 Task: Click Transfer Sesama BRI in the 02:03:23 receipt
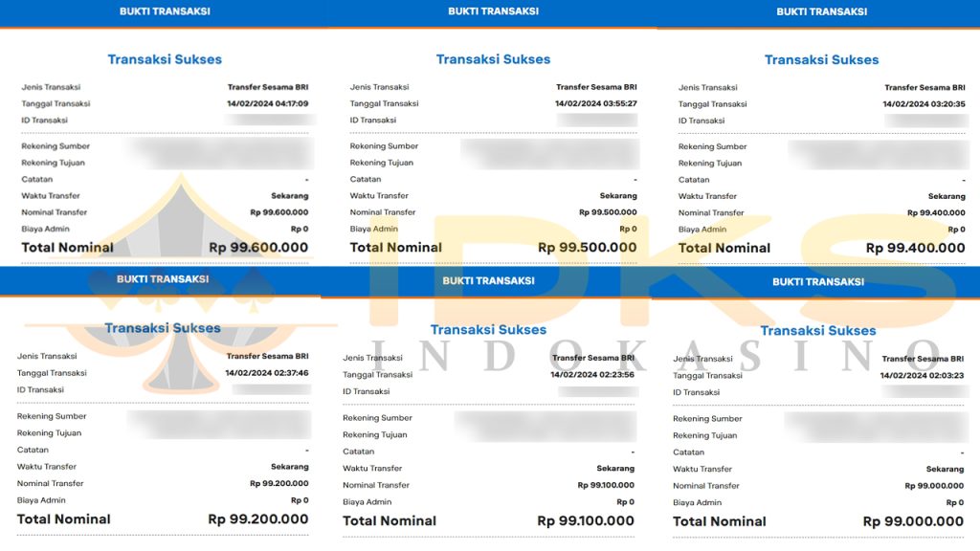coord(924,360)
